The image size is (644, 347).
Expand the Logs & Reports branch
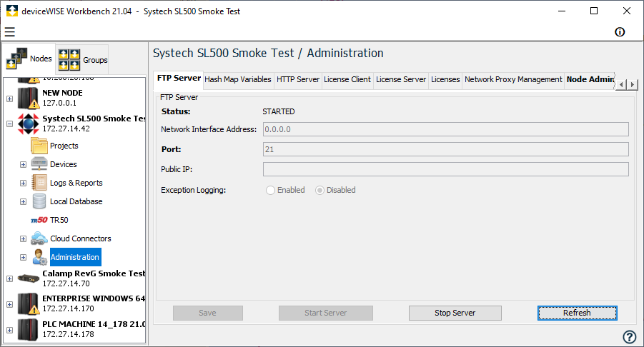point(23,183)
